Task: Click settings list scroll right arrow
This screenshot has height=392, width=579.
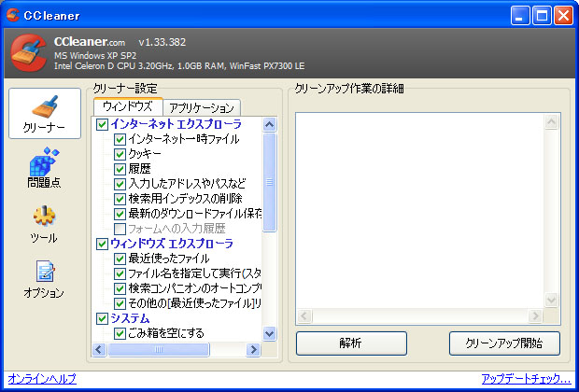Action: tap(253, 349)
